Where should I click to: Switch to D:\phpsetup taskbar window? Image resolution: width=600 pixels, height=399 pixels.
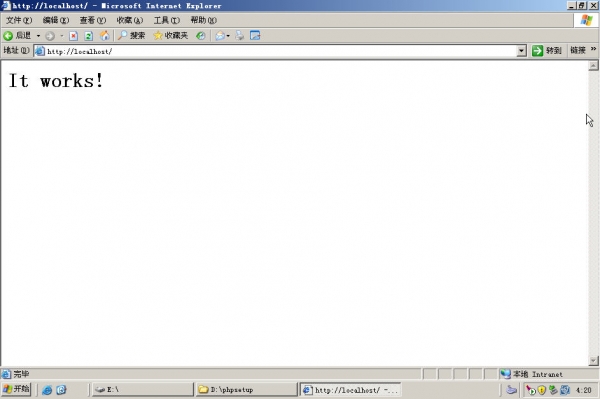coord(246,390)
